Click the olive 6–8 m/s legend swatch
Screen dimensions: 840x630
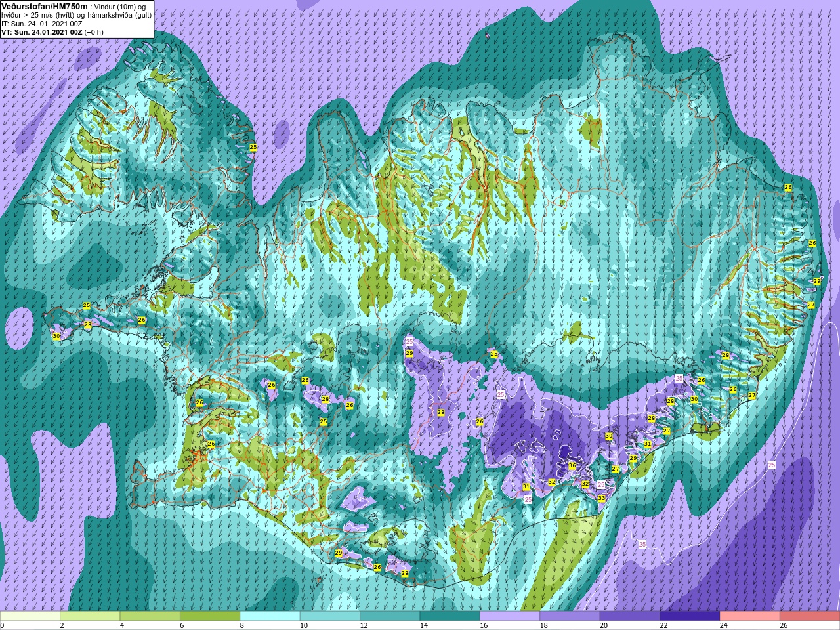point(210,616)
